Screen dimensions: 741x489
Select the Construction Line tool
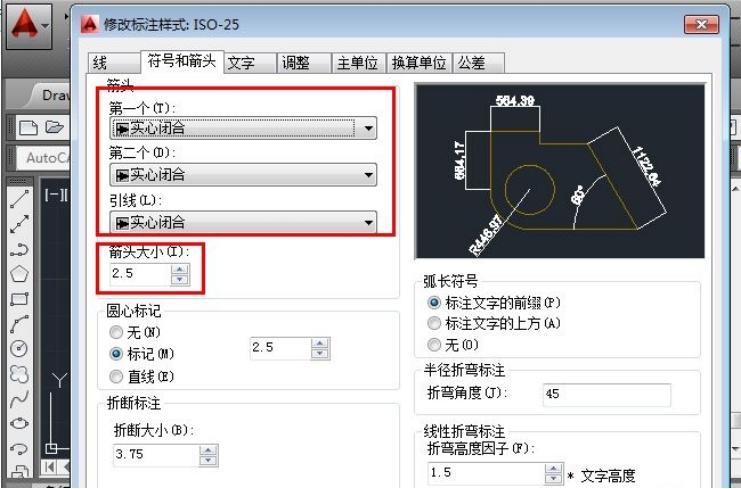coord(19,224)
